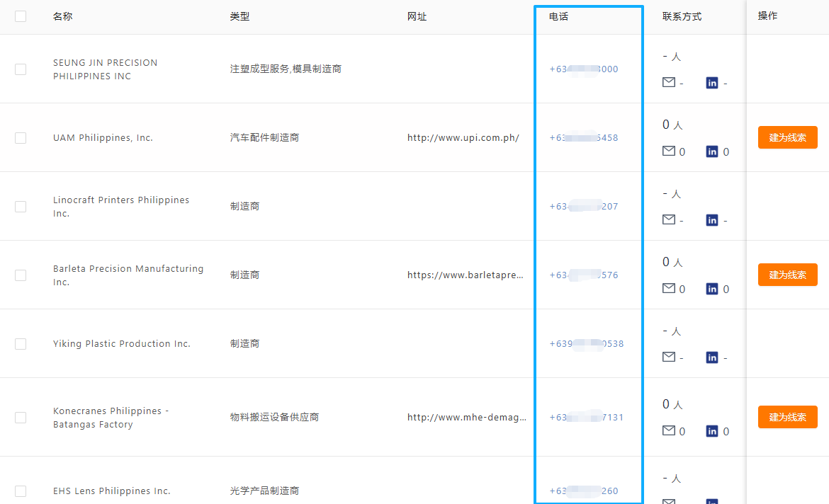Open the mhe-demag... website link

click(x=467, y=418)
